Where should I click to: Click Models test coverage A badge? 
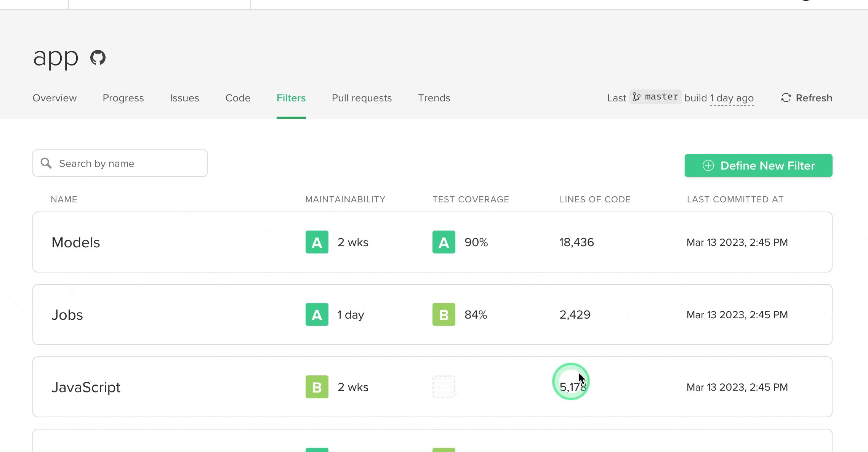click(444, 242)
